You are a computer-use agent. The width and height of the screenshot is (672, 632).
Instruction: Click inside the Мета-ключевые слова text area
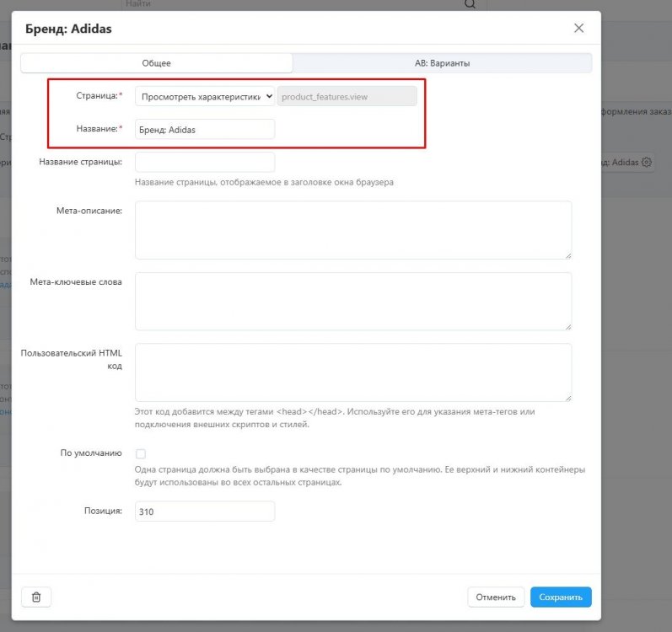tap(352, 301)
